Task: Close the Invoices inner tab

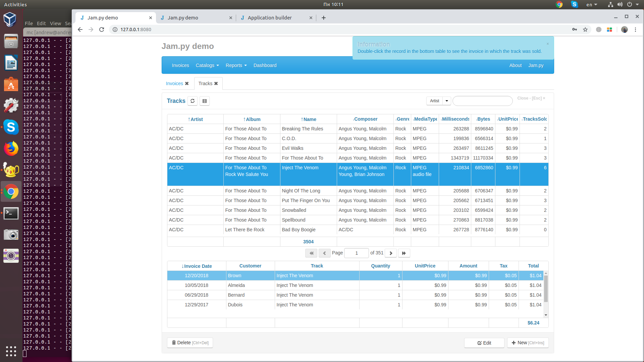Action: click(x=187, y=83)
